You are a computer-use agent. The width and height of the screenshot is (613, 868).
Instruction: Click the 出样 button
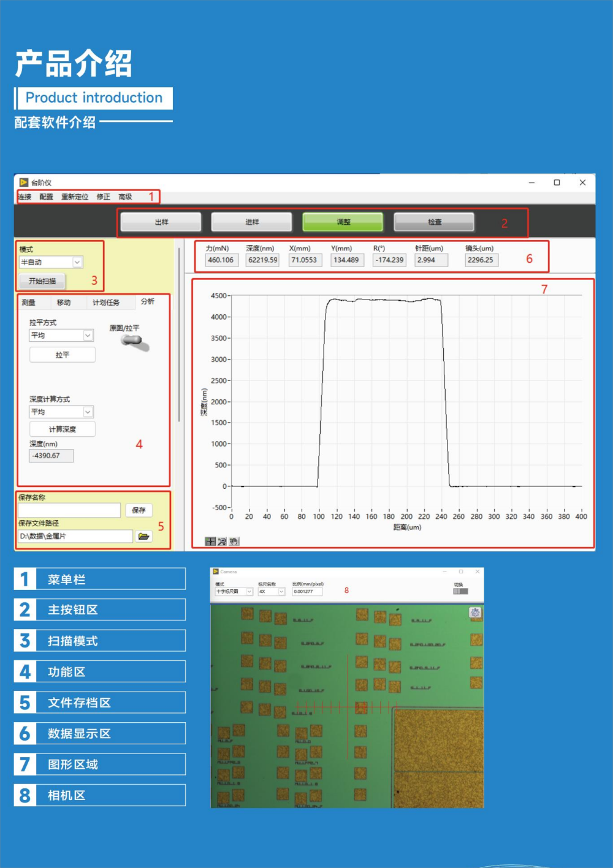(x=161, y=222)
